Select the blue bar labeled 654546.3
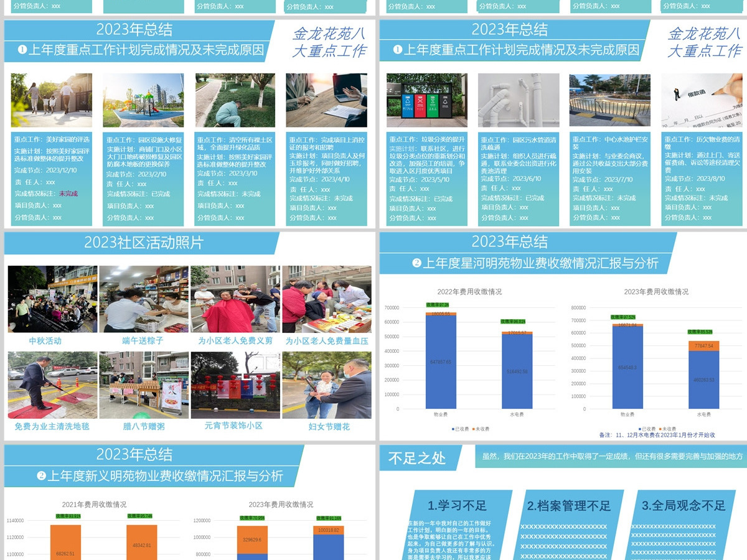 [x=628, y=367]
